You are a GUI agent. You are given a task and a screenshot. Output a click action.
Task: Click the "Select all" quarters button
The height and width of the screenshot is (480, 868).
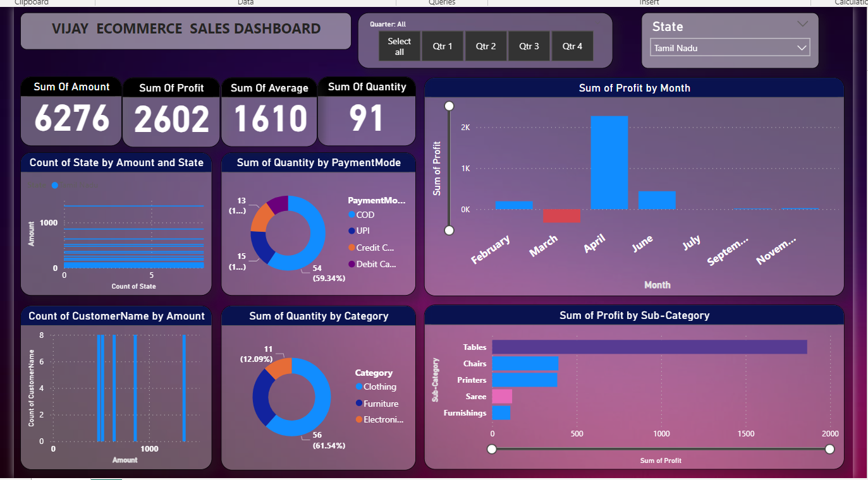(x=399, y=45)
